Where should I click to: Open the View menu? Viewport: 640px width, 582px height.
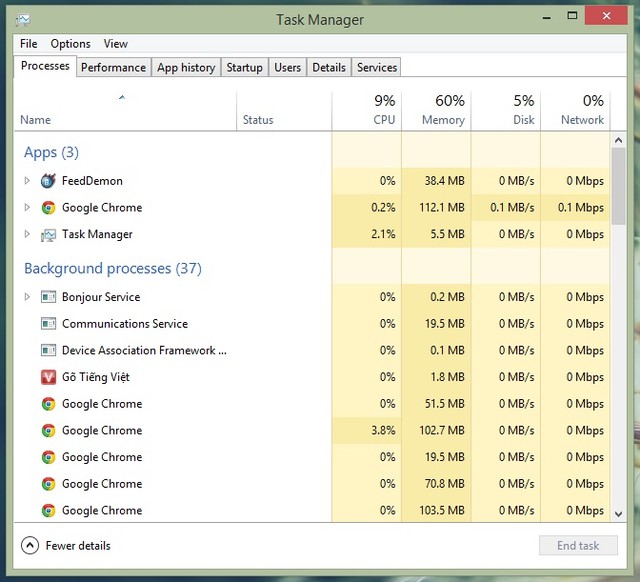[x=116, y=44]
